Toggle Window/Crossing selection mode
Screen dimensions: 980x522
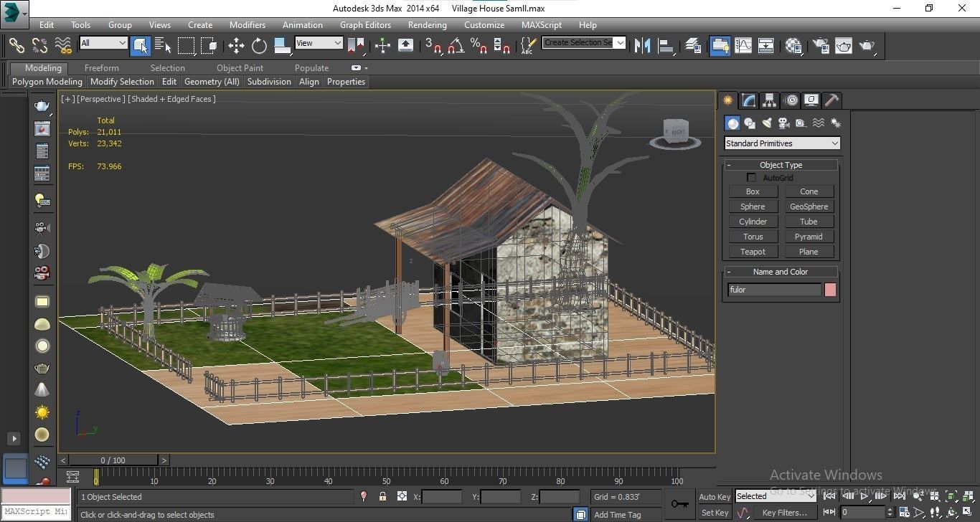209,45
